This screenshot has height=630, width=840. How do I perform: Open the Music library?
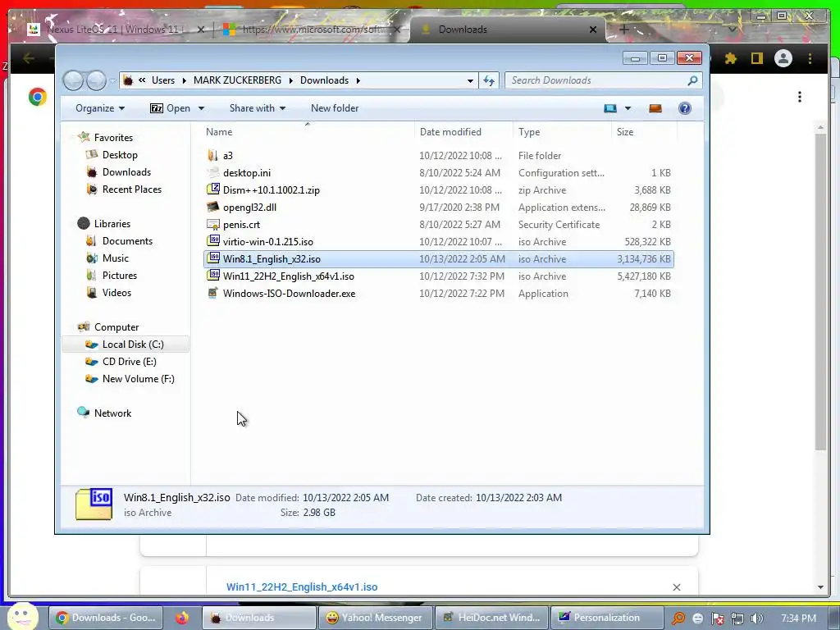(115, 258)
